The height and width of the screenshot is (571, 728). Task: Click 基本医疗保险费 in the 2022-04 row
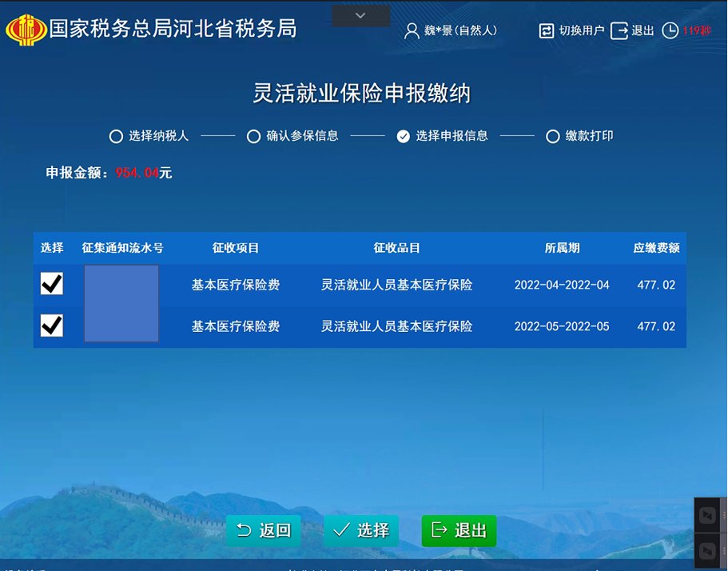(236, 285)
